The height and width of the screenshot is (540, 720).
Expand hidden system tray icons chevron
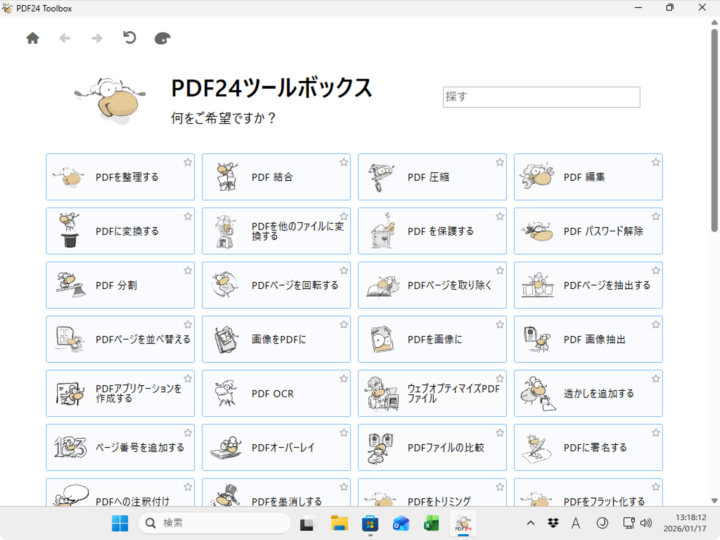[530, 523]
